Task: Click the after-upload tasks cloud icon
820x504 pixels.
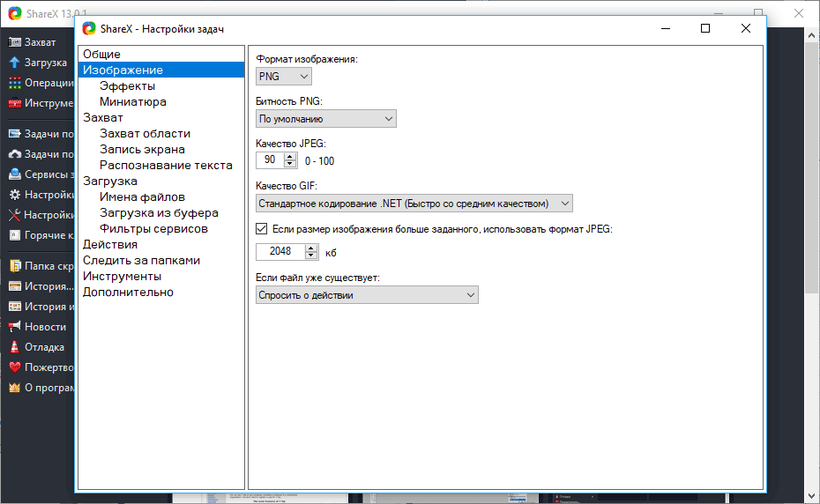Action: [x=15, y=154]
